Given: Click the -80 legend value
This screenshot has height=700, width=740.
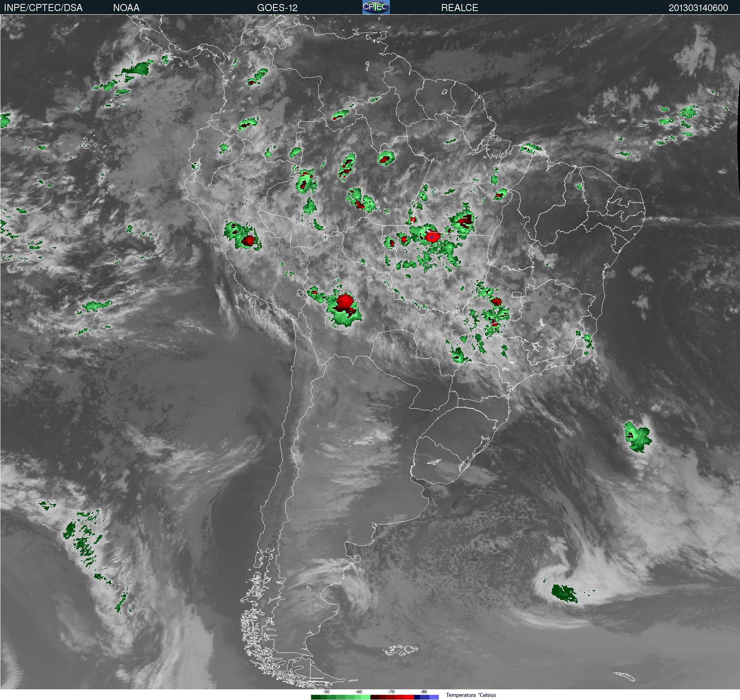Looking at the screenshot, I should click(x=423, y=692).
